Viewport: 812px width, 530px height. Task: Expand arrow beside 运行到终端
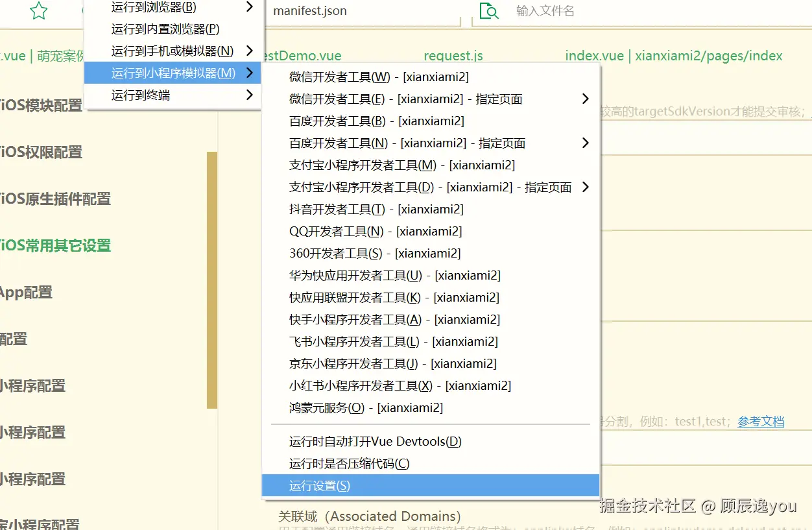pos(250,95)
